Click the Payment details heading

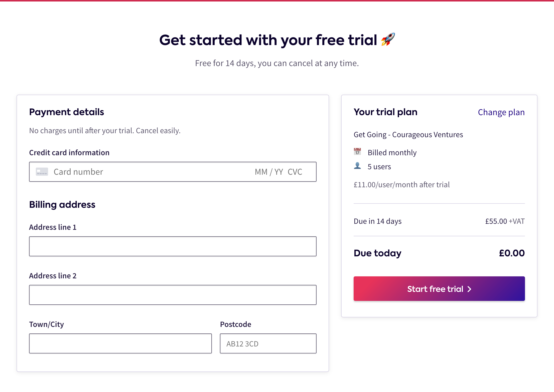(67, 112)
